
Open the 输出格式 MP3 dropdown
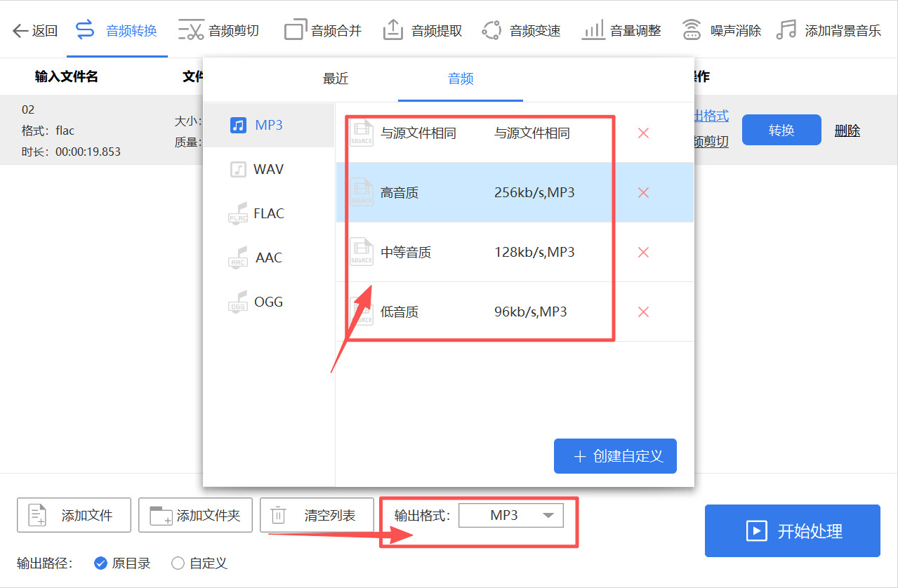pos(511,515)
